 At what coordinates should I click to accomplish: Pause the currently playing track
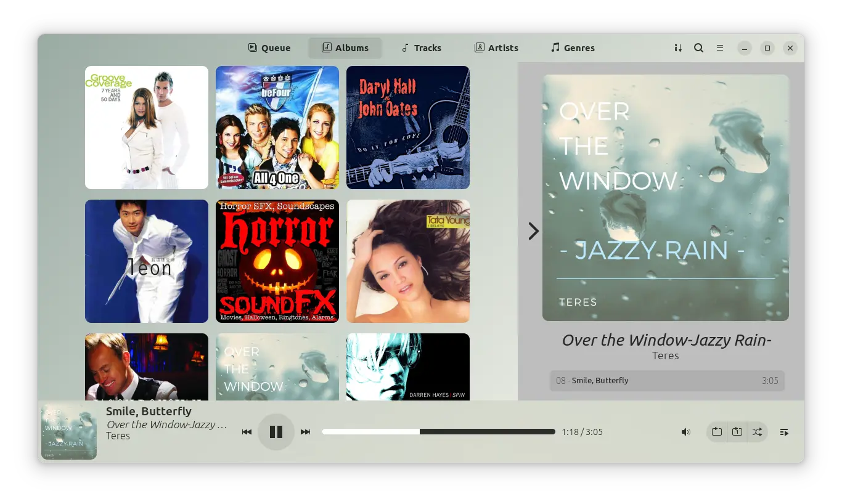click(276, 432)
